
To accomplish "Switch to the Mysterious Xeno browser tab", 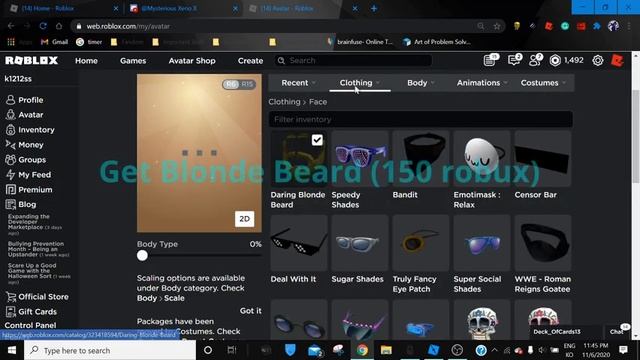I will [x=183, y=8].
